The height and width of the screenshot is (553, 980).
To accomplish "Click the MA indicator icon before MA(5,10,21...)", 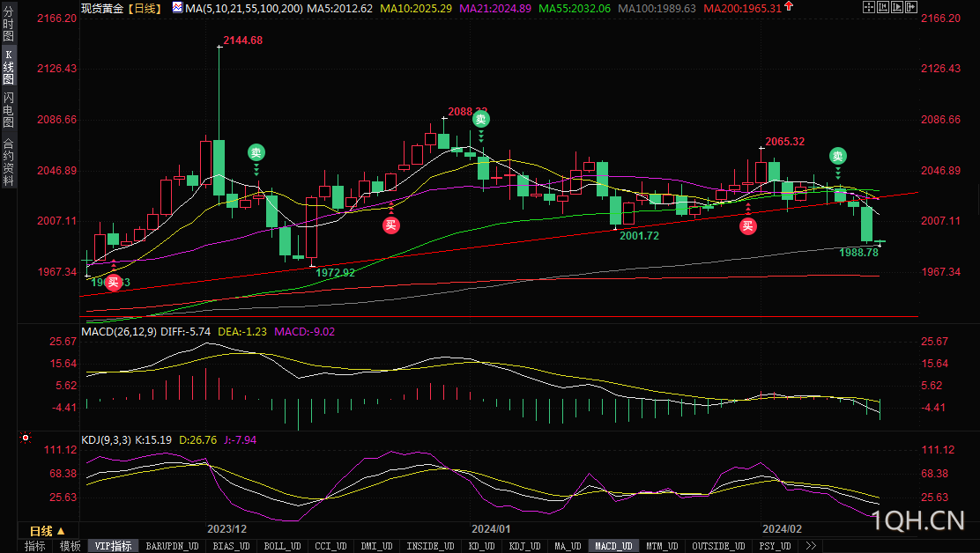I will click(177, 8).
